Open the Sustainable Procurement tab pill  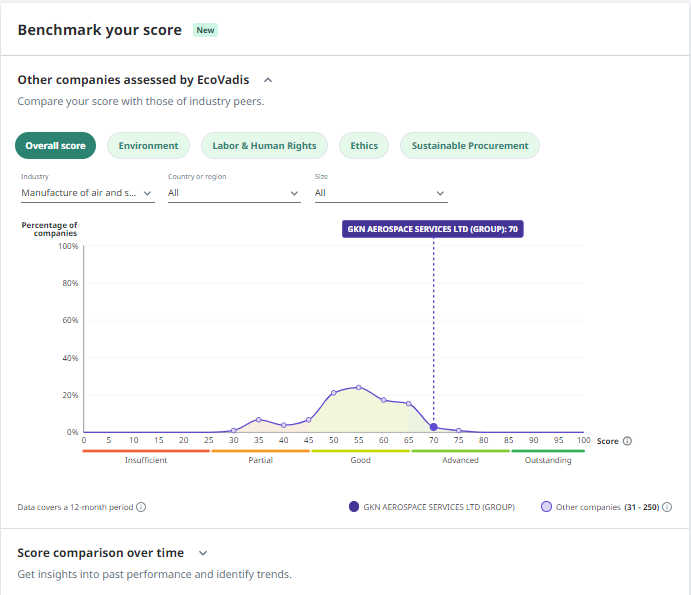[470, 145]
